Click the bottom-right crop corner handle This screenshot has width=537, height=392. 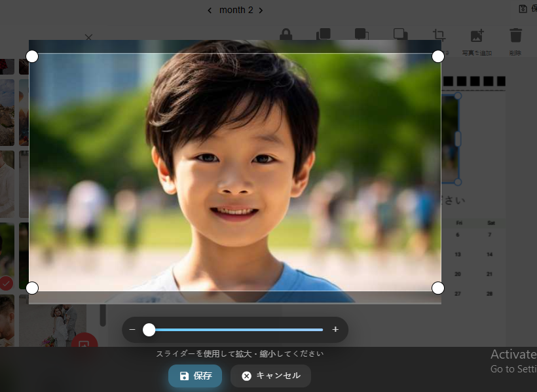(438, 288)
